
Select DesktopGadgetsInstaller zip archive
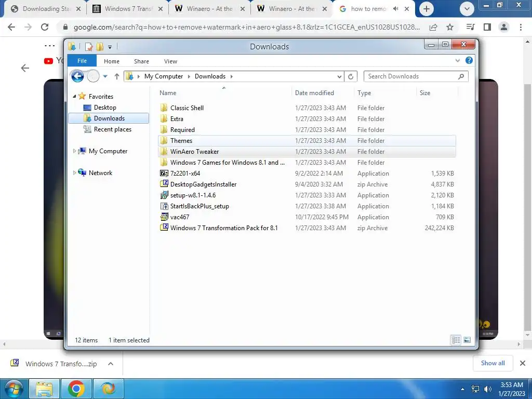point(203,184)
